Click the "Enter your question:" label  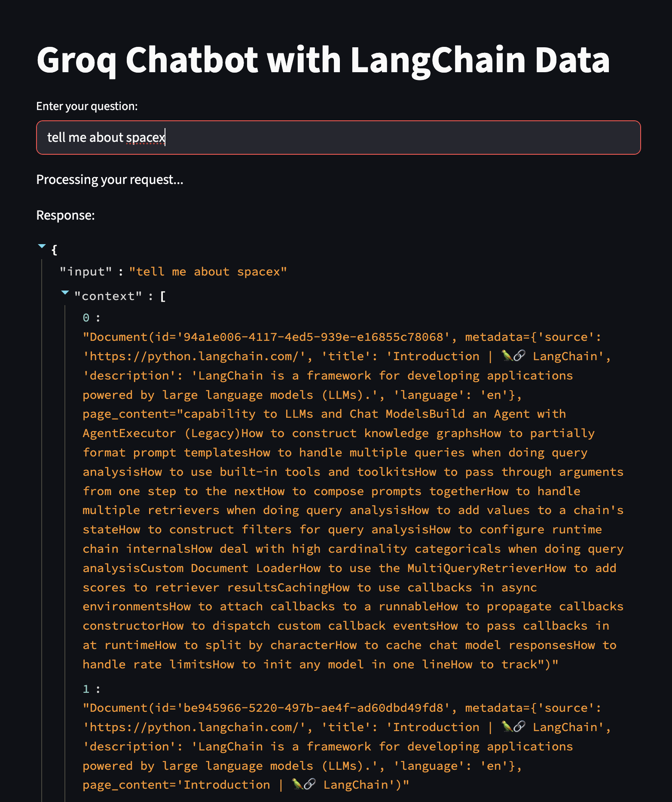(x=87, y=106)
